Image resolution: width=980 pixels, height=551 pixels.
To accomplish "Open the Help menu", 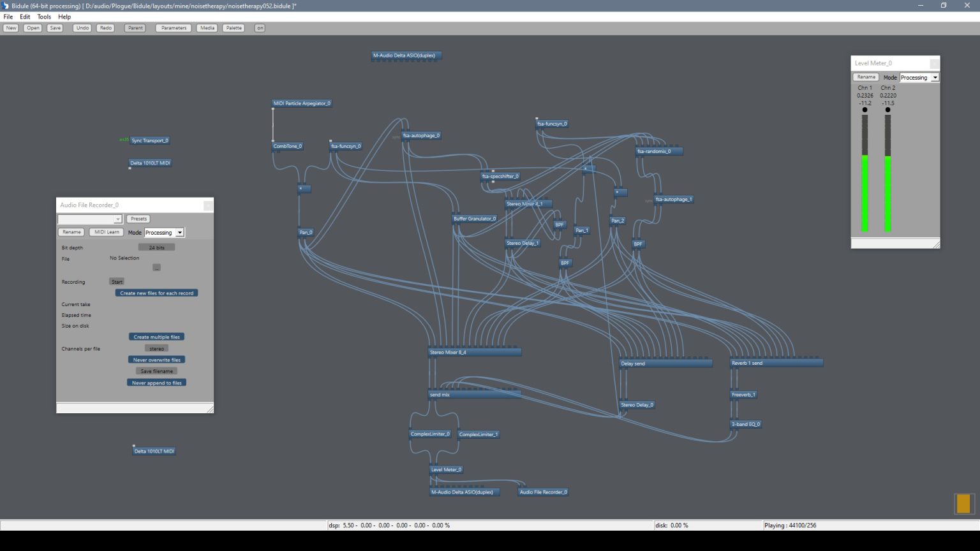I will pyautogui.click(x=64, y=17).
